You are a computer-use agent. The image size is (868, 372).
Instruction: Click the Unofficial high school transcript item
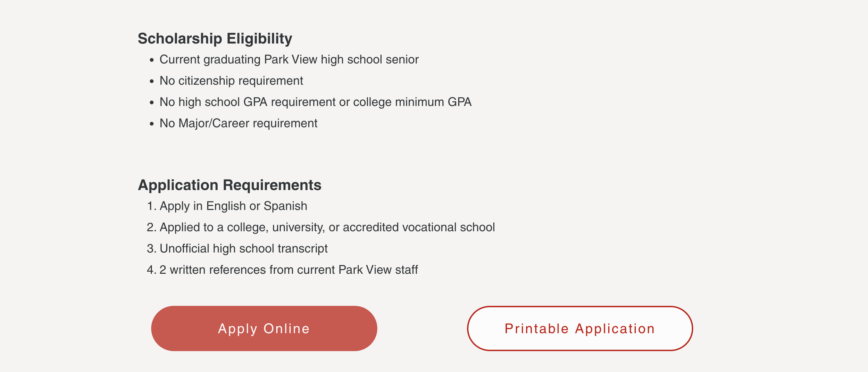pyautogui.click(x=243, y=248)
